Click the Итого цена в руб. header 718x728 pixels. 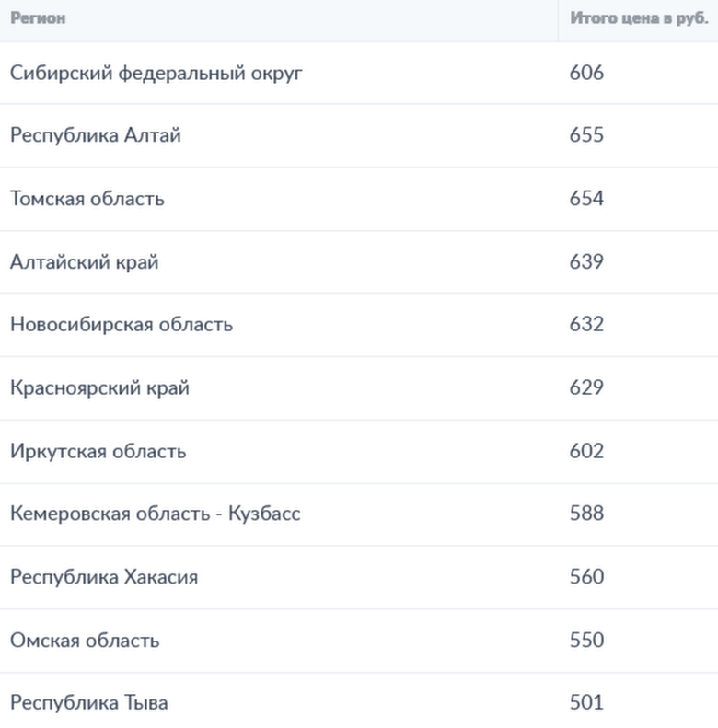tap(639, 18)
